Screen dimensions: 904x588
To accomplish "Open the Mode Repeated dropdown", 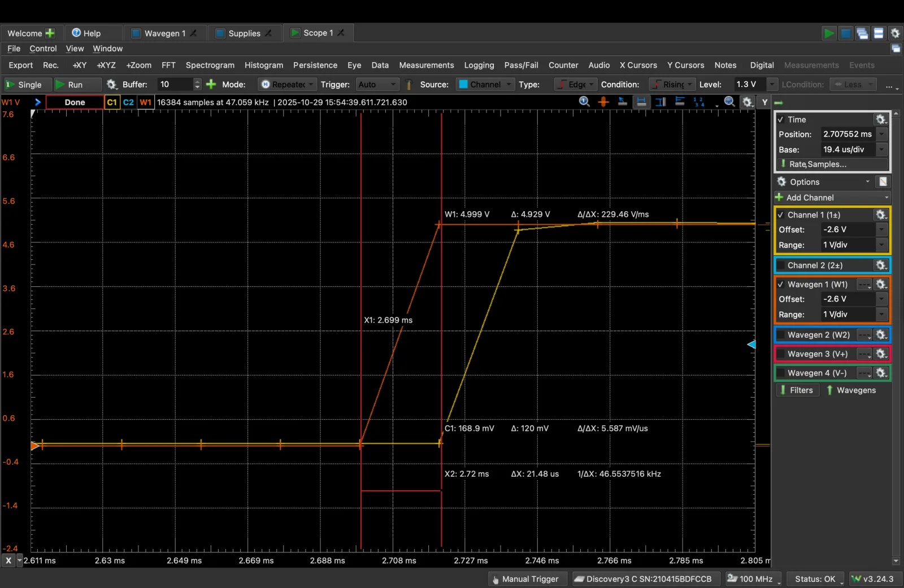I will click(x=287, y=84).
